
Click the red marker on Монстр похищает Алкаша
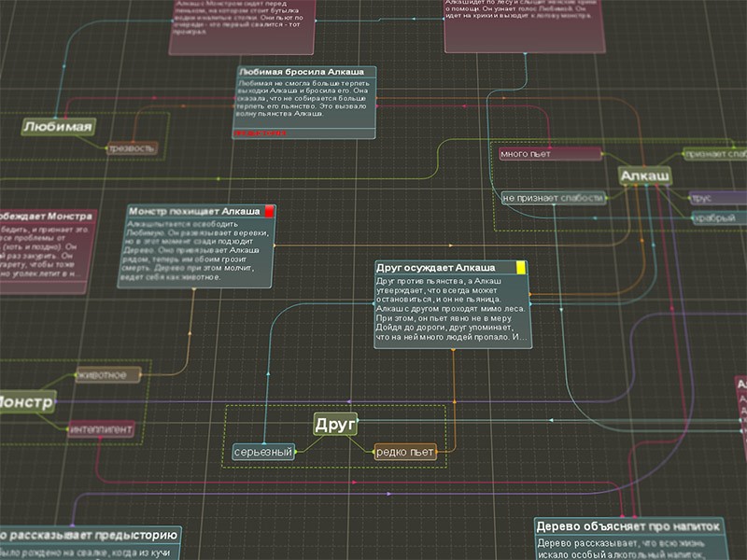point(270,212)
